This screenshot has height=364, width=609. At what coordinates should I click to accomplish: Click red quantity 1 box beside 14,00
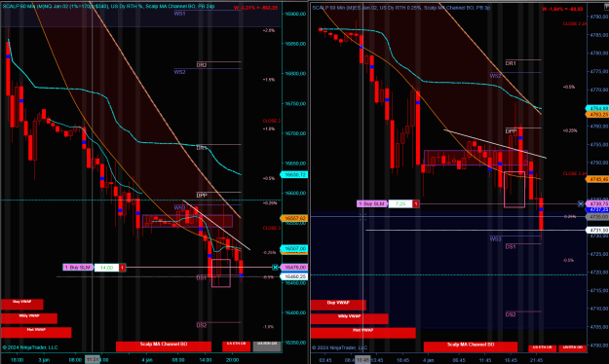tap(123, 268)
